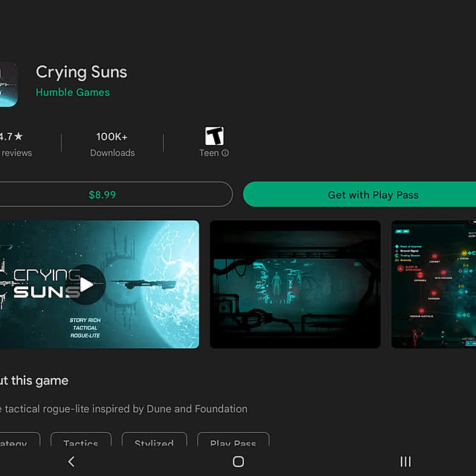Select the Tactics tag chip
This screenshot has width=476, height=476.
coord(81,440)
